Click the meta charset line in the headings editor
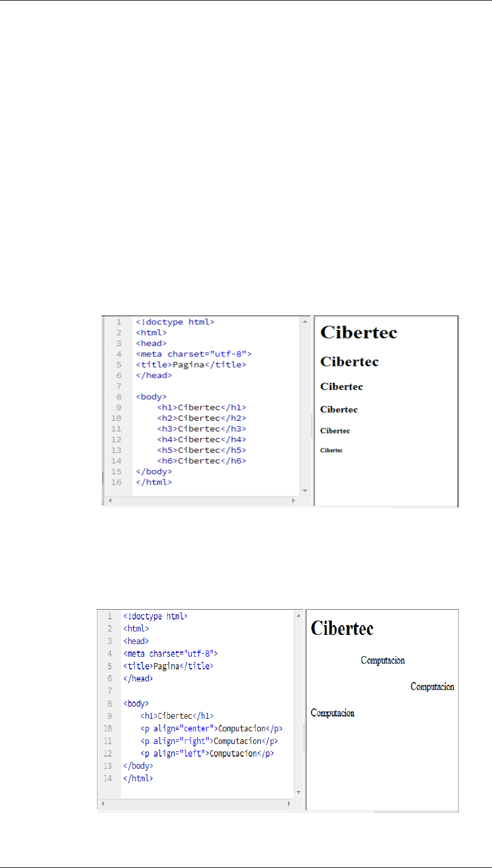Image resolution: width=492 pixels, height=868 pixels. [x=193, y=354]
